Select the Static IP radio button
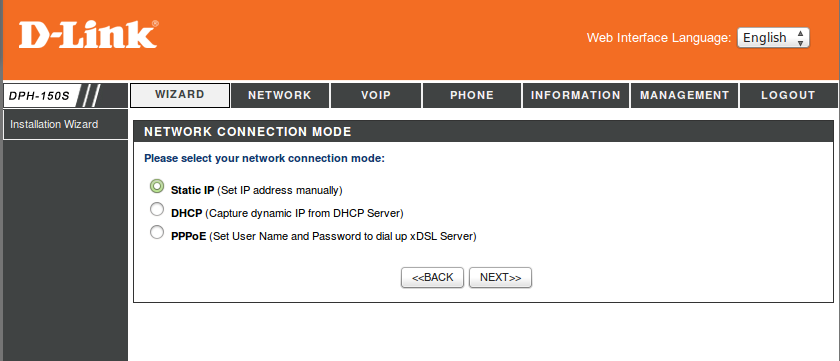Image resolution: width=840 pixels, height=361 pixels. pos(157,186)
